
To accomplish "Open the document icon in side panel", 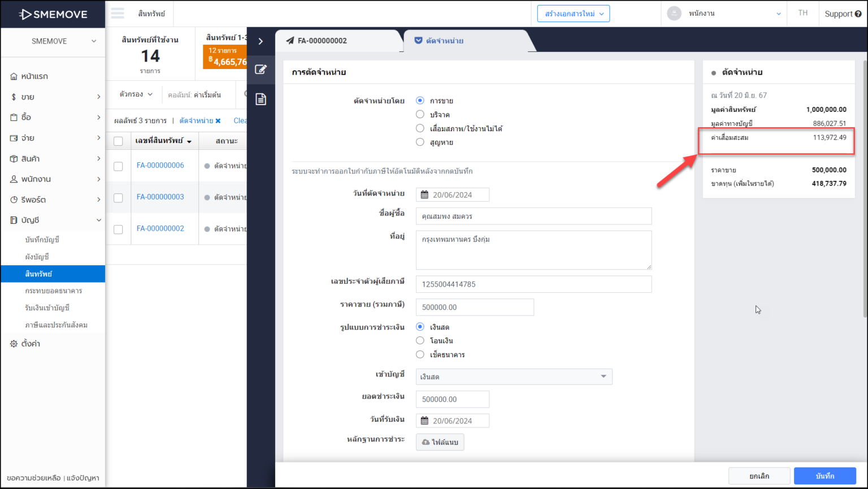I will (x=261, y=99).
